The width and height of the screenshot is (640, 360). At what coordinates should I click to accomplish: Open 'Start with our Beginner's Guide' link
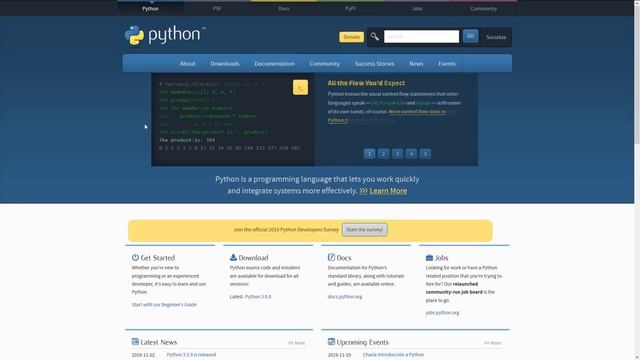tap(164, 304)
